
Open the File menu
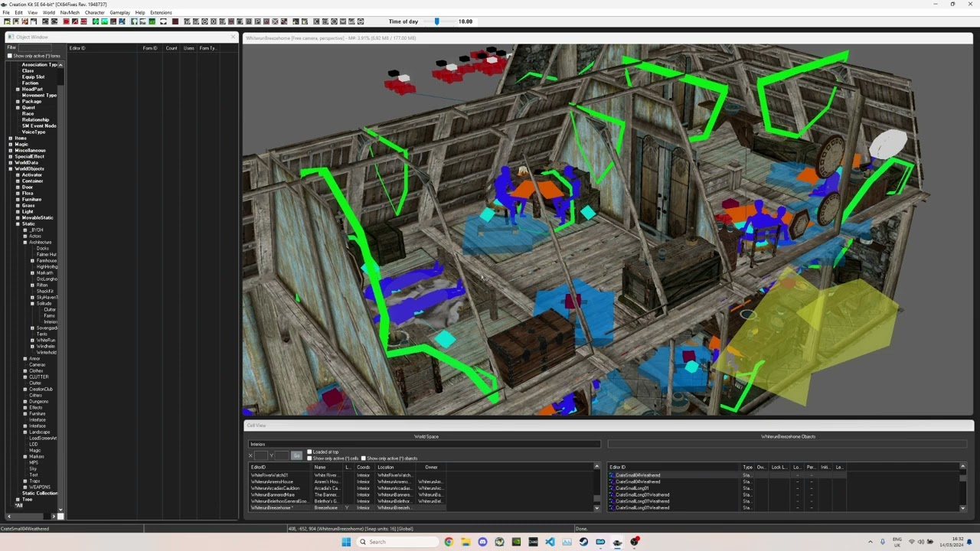click(6, 12)
